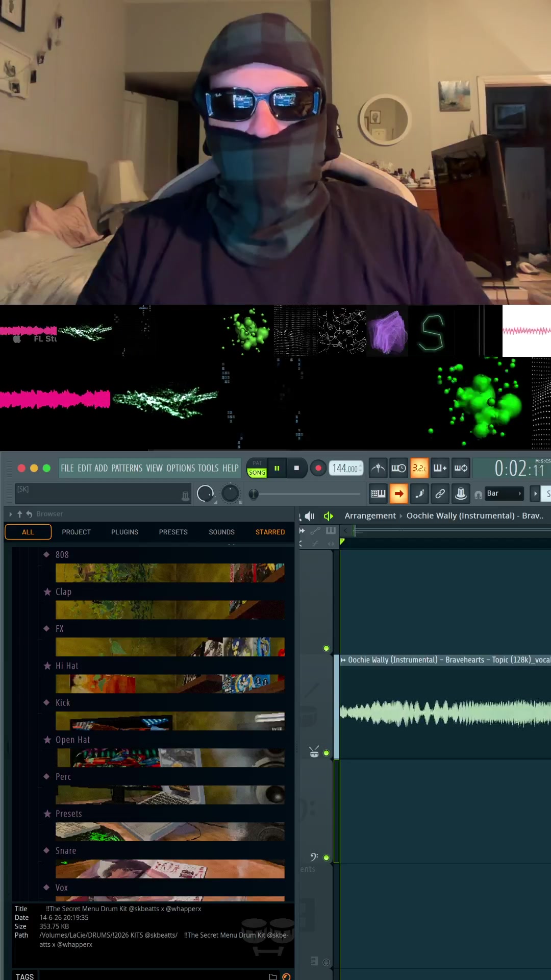
Task: Toggle typing keyboard to piano icon
Action: (378, 494)
